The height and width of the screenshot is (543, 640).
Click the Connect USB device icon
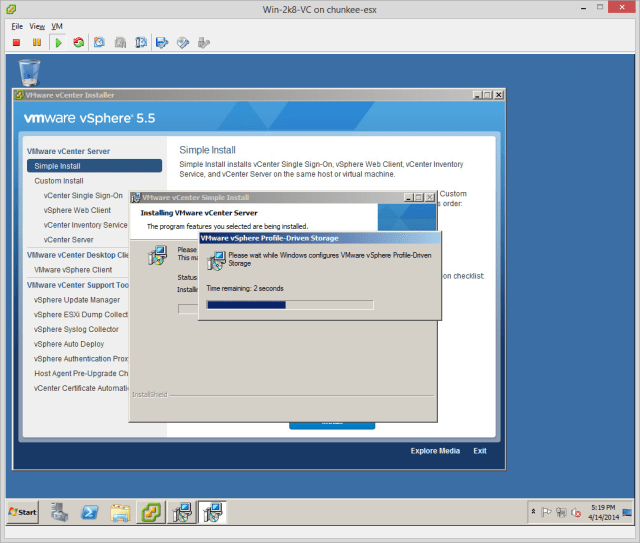tap(204, 42)
